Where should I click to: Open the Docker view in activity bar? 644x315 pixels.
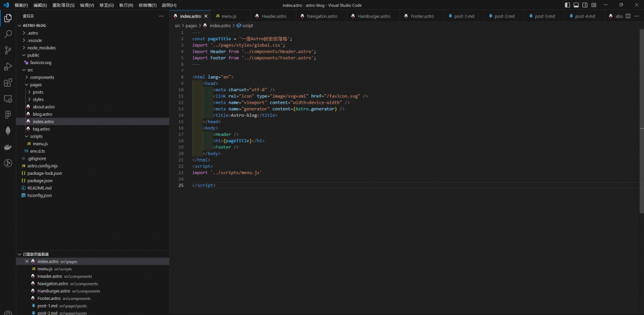[8, 147]
